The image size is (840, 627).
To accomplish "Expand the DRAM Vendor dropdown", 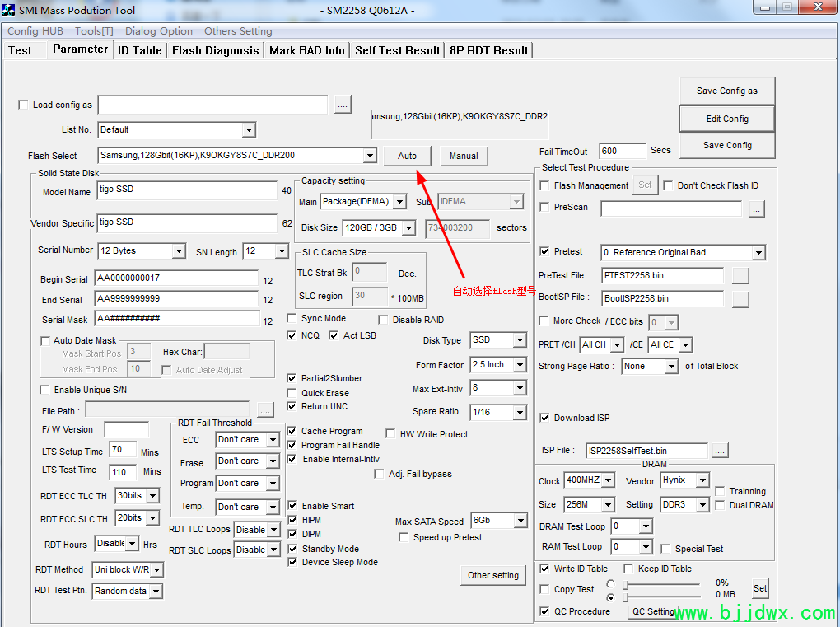I will click(702, 480).
